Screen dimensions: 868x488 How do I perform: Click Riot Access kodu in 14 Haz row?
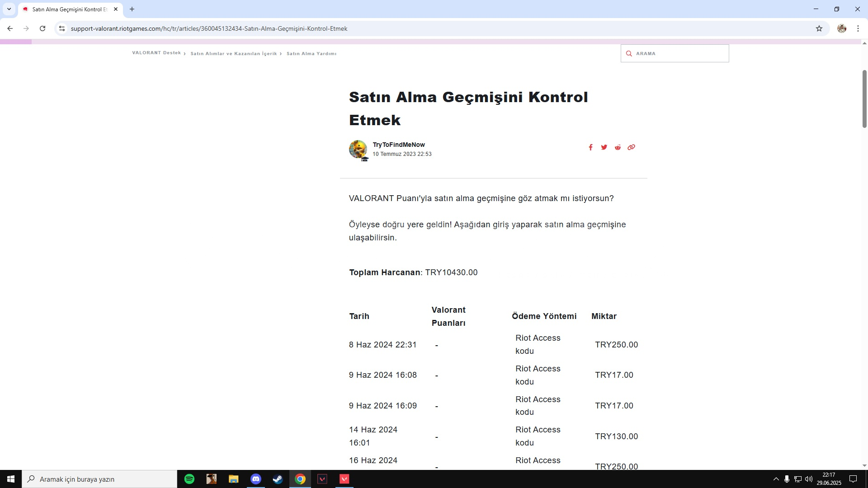coord(538,436)
